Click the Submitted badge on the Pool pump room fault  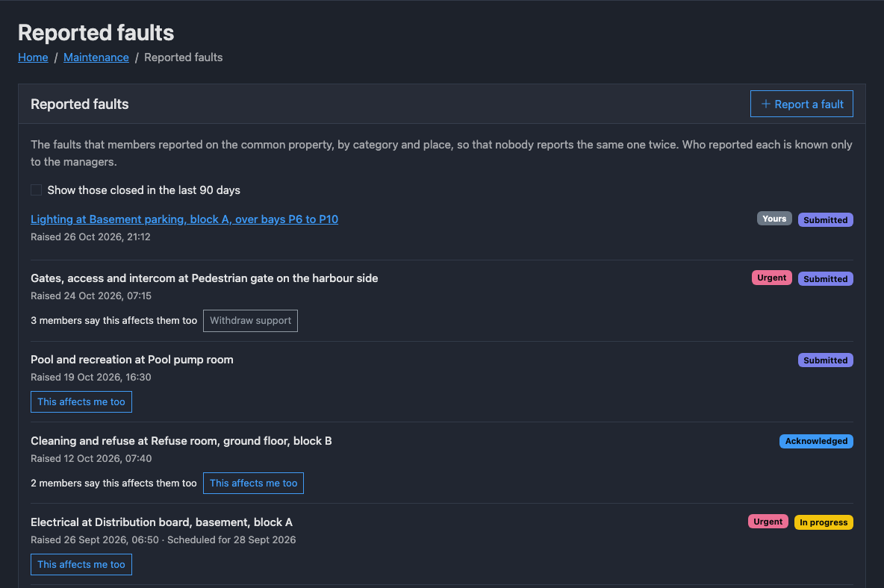[x=825, y=360]
